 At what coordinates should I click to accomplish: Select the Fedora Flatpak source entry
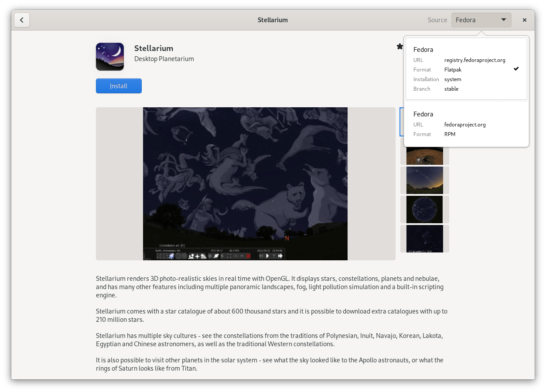[x=466, y=69]
